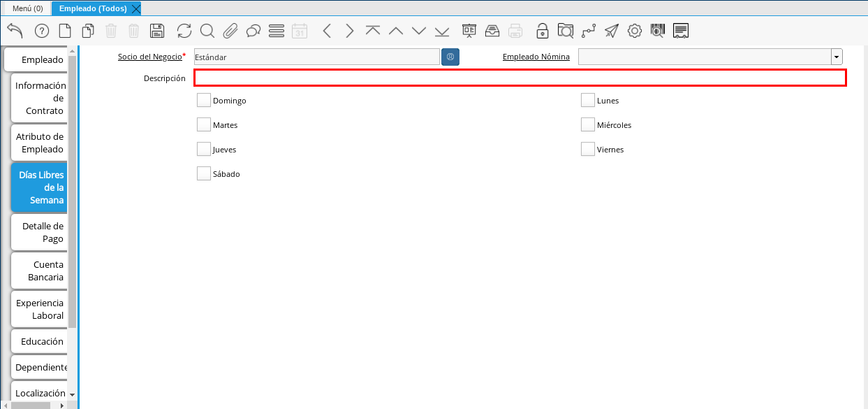Viewport: 868px width, 409px height.
Task: Open attachments with the paperclip icon
Action: 230,31
